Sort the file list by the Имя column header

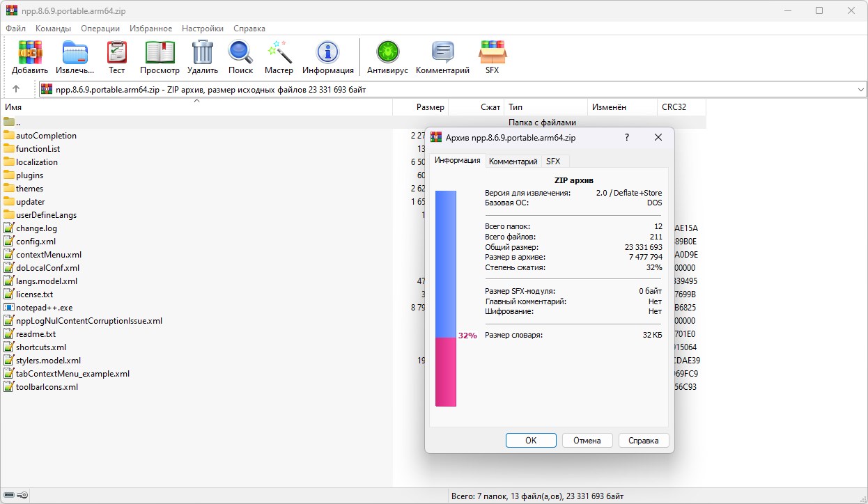pyautogui.click(x=196, y=107)
